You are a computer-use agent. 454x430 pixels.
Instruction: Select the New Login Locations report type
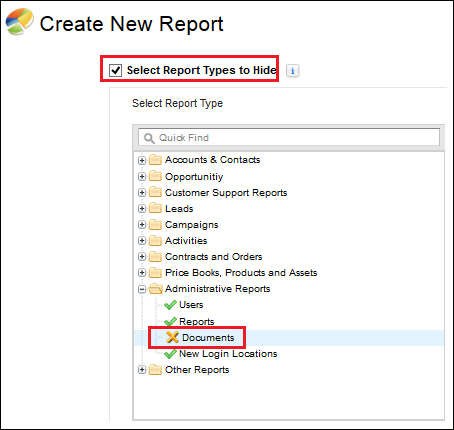click(x=228, y=354)
